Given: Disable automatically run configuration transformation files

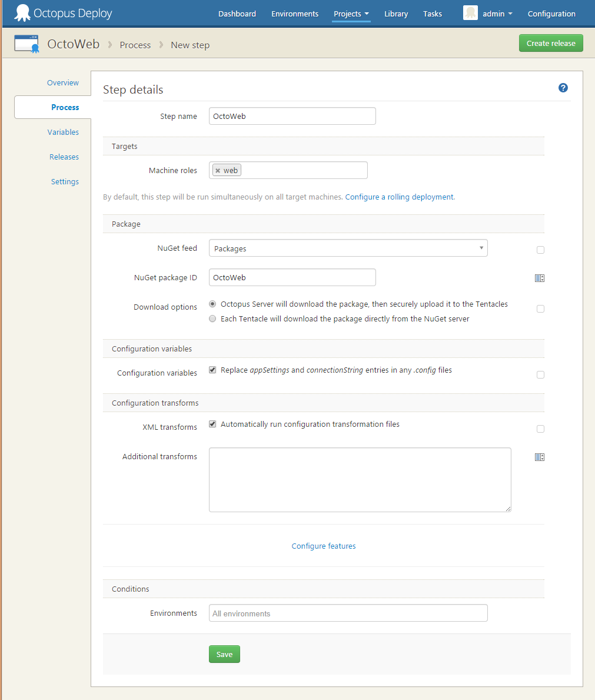Looking at the screenshot, I should pyautogui.click(x=212, y=424).
